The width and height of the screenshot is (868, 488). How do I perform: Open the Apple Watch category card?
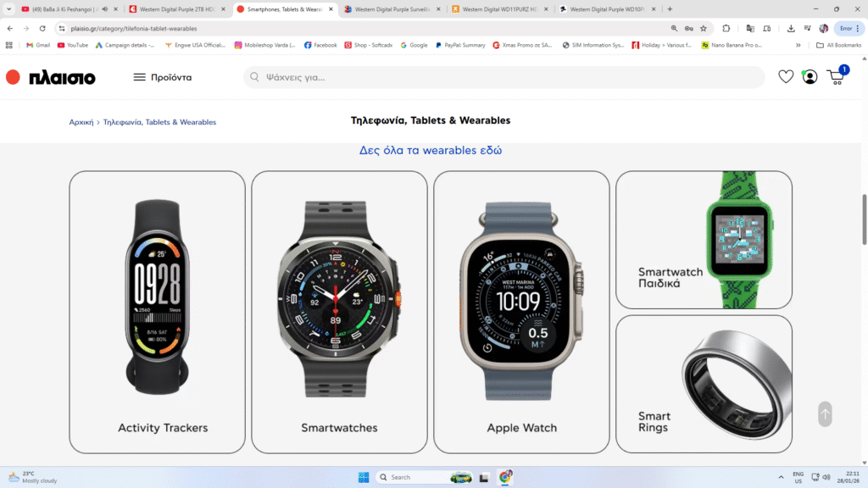(521, 312)
